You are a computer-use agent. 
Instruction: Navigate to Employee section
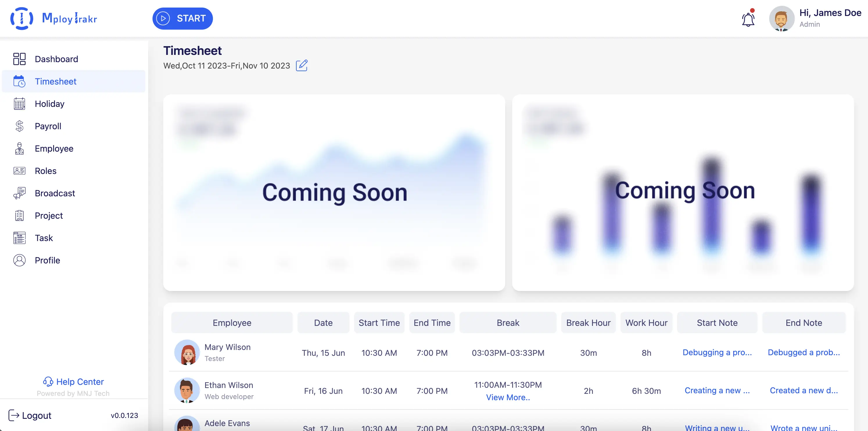click(x=73, y=148)
